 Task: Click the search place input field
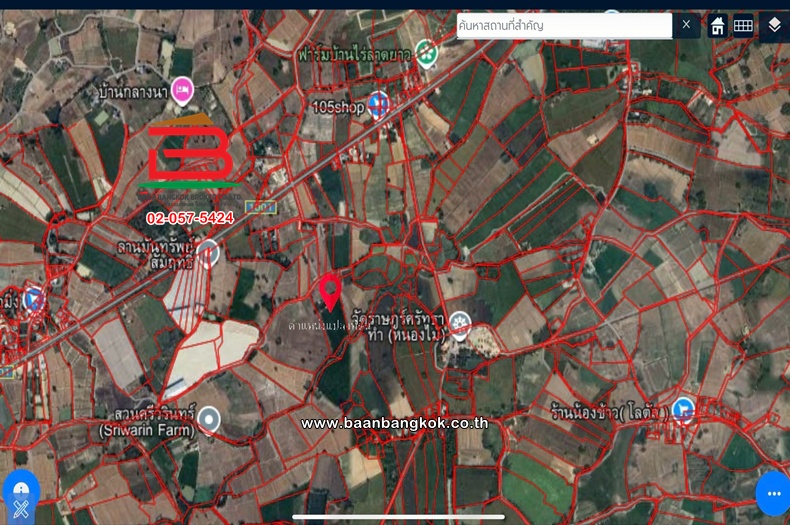pos(563,25)
